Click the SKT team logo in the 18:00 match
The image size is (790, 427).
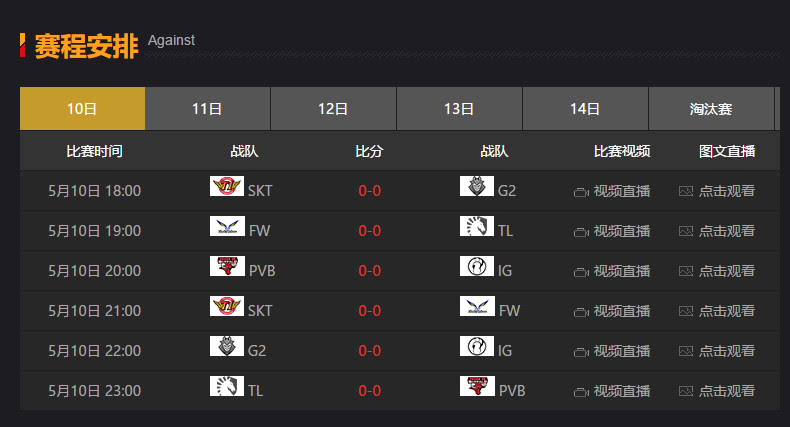pos(227,186)
